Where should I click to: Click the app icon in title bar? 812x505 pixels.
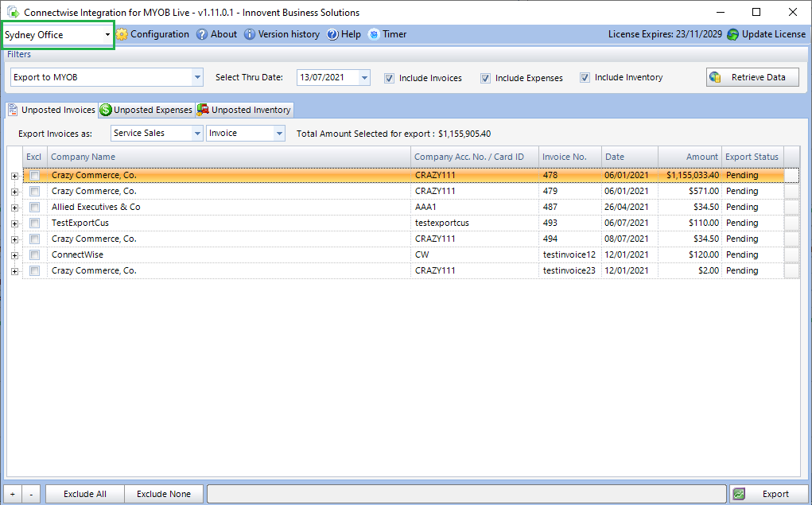pyautogui.click(x=13, y=12)
